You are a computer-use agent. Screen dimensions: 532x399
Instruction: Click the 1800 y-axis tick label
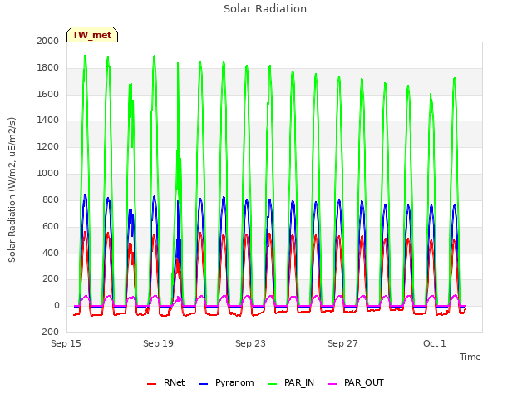(48, 68)
